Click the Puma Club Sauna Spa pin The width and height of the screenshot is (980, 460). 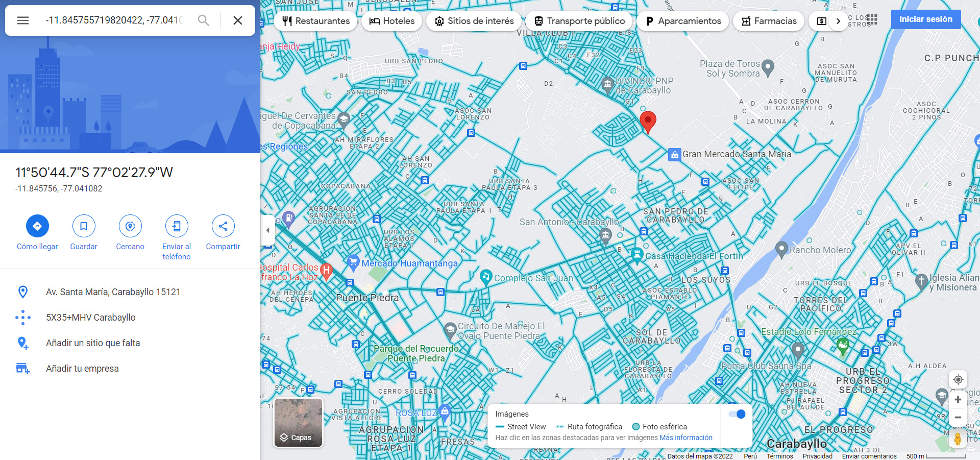tap(798, 350)
